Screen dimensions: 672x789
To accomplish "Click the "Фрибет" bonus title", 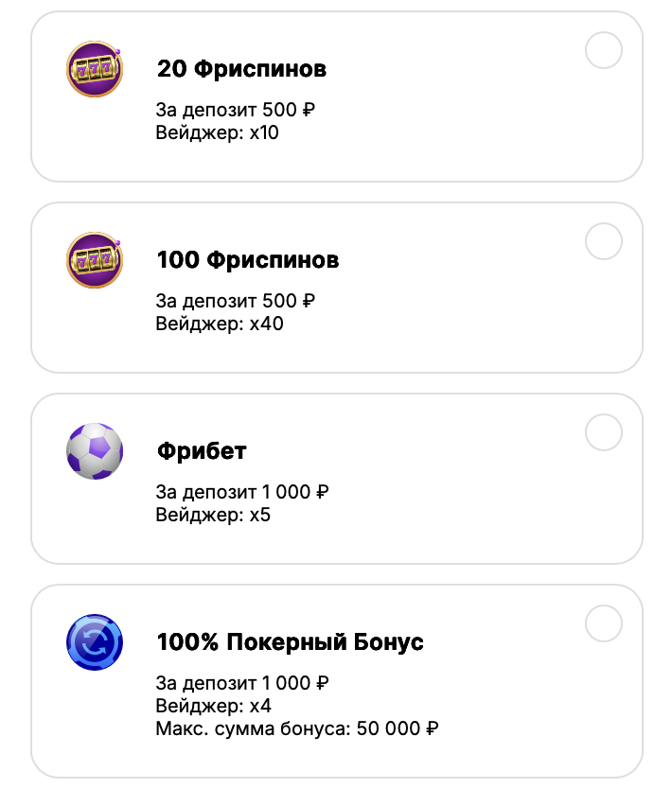I will (202, 451).
